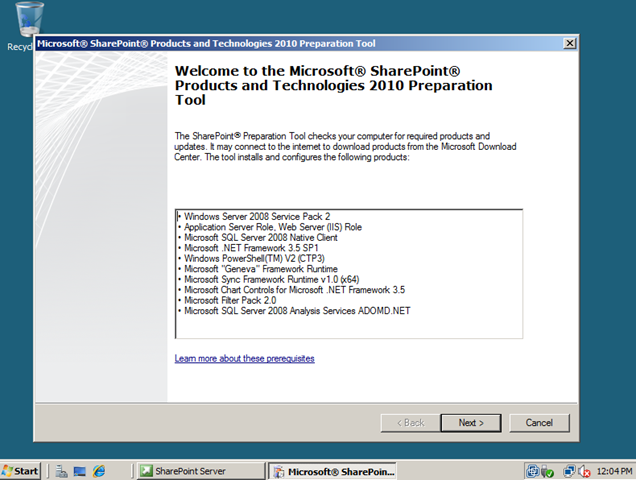Click the dialog title bar text
Viewport: 636px width, 480px height.
point(206,43)
